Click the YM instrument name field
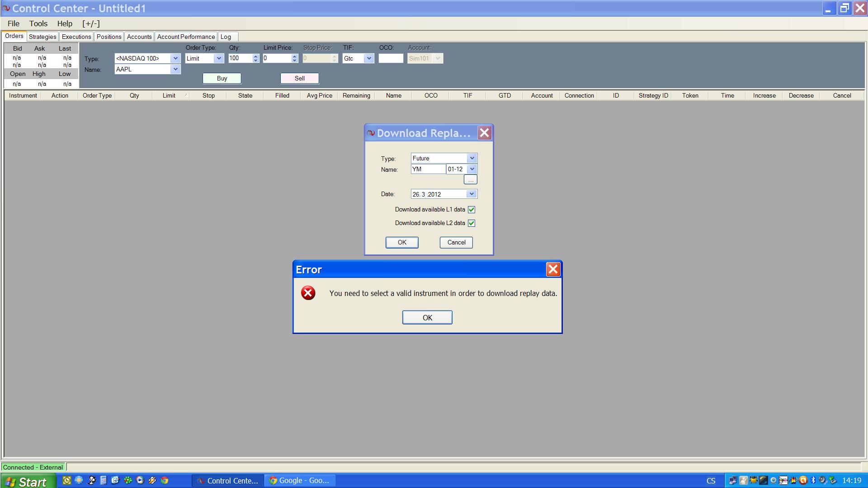Viewport: 868px width, 488px height. pyautogui.click(x=428, y=169)
